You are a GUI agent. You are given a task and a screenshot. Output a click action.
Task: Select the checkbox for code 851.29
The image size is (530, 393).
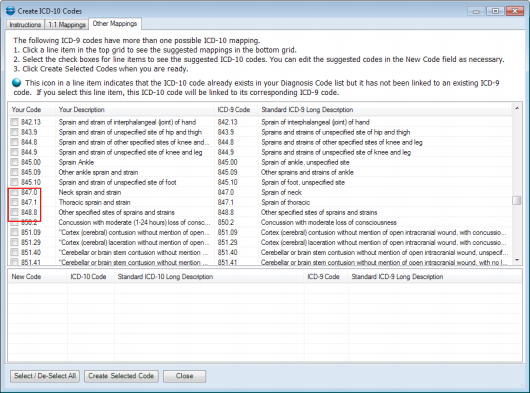coord(14,242)
